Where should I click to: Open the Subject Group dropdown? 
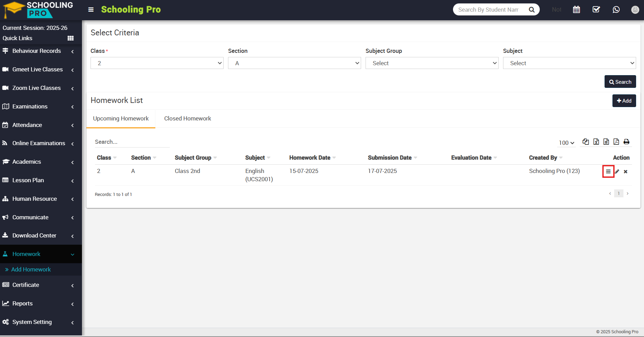coord(432,63)
